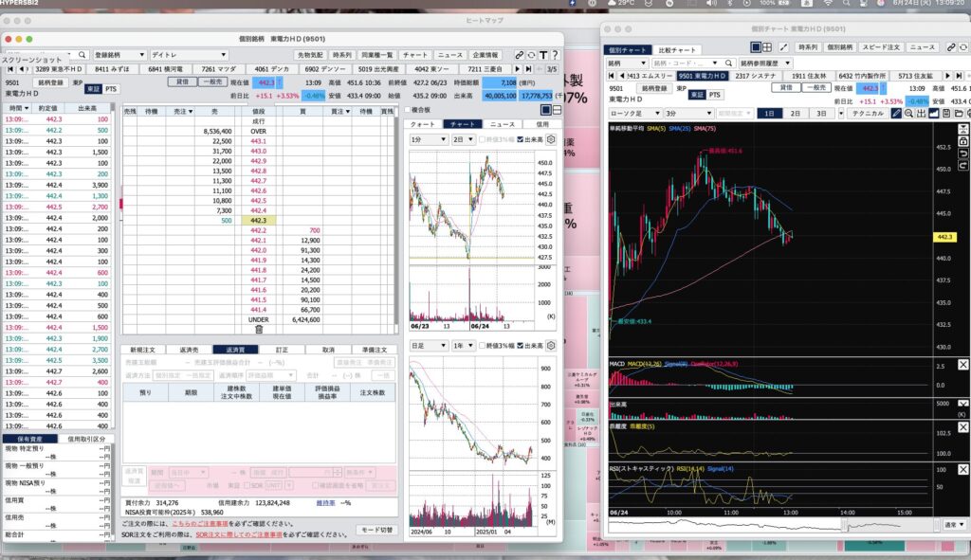
Task: Open settings gear for 日足 mini chart
Action: coord(551,345)
